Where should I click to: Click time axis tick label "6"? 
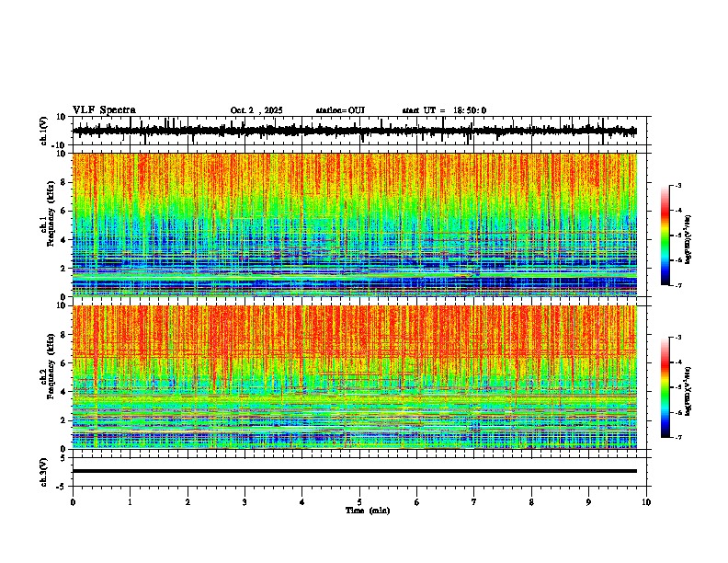tap(417, 502)
